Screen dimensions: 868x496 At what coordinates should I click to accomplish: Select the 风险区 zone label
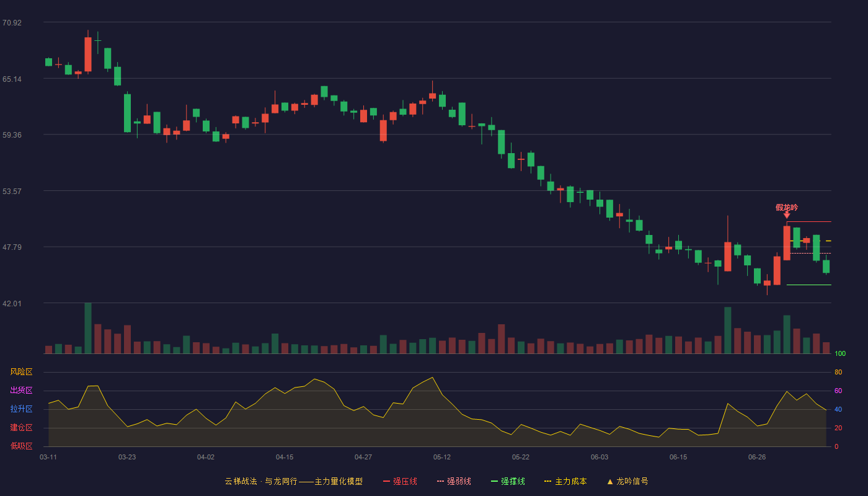[x=21, y=372]
